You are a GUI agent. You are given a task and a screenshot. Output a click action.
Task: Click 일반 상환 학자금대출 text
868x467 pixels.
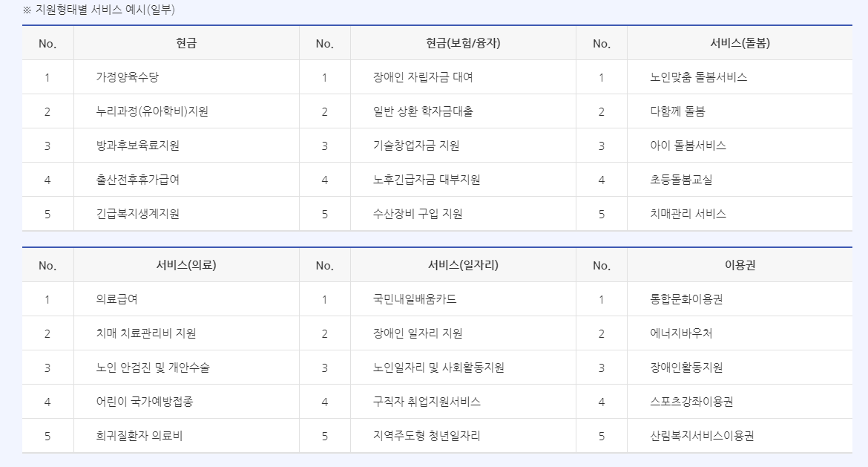coord(423,111)
